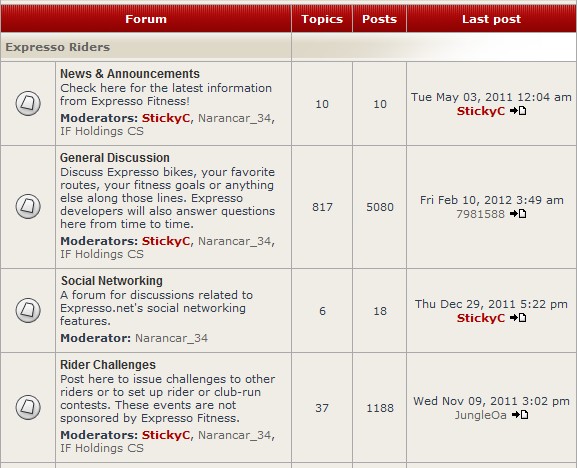Open user 7981588 profile in Last post
This screenshot has width=577, height=468.
[480, 214]
